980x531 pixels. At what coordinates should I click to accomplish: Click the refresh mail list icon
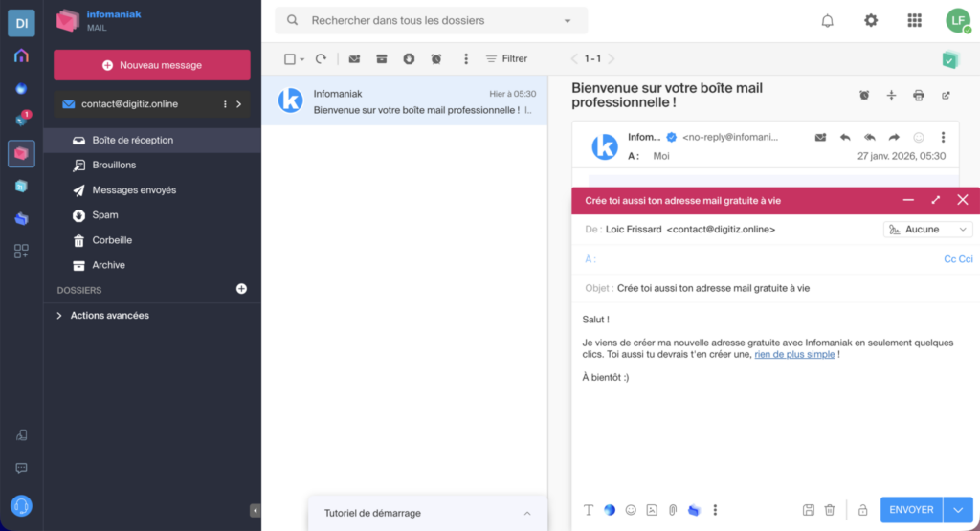tap(322, 58)
